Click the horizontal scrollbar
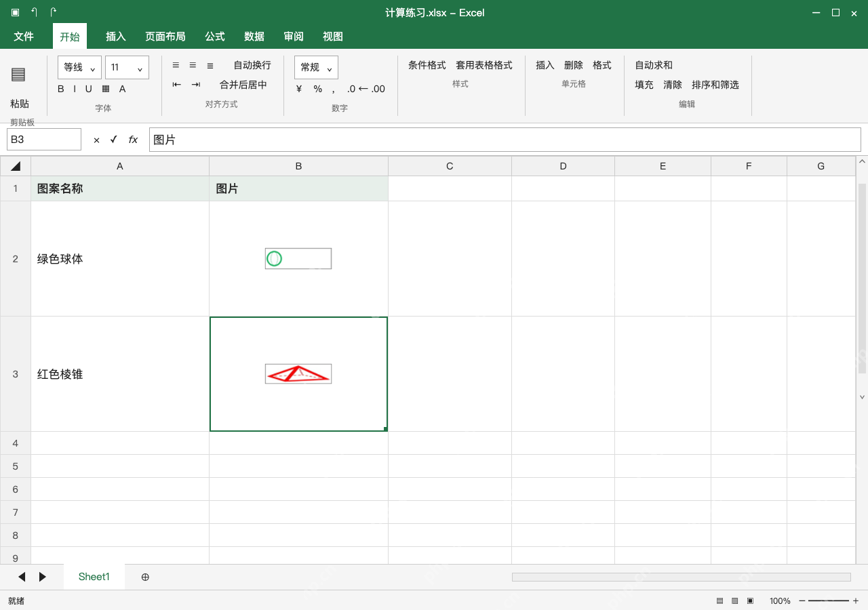Screen dimensions: 868x610 click(681, 577)
